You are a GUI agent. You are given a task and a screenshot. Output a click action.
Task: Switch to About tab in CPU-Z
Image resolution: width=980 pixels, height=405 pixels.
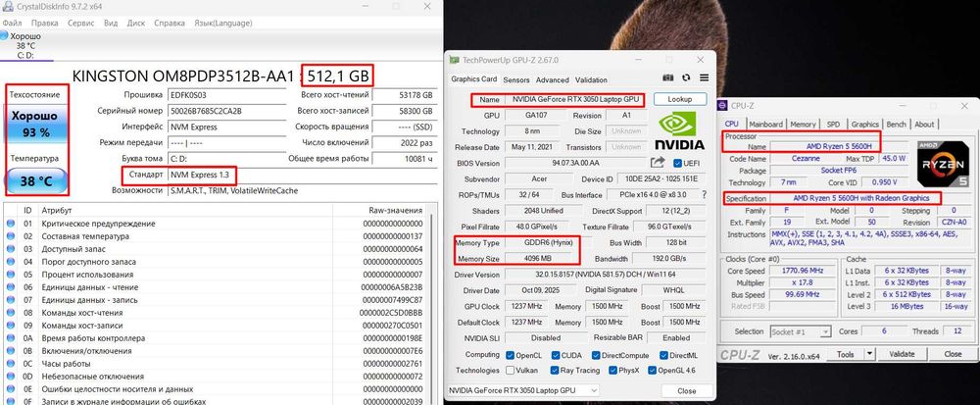(x=924, y=124)
